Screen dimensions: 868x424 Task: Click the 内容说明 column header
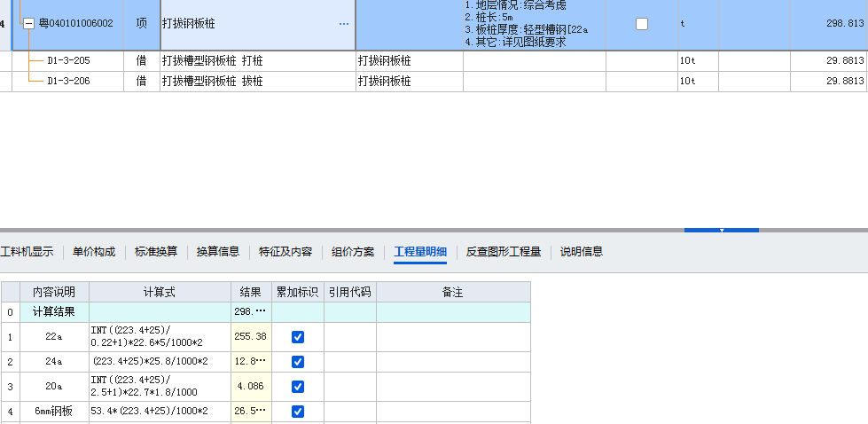coord(54,292)
